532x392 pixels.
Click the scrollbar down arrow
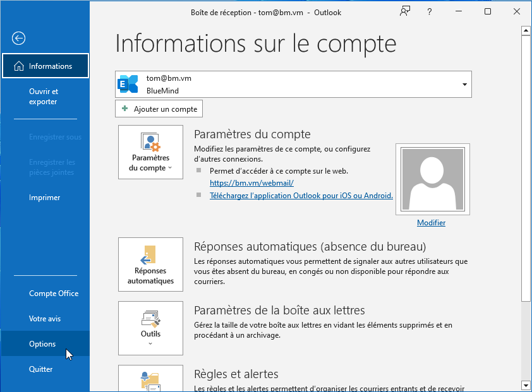(x=526, y=385)
